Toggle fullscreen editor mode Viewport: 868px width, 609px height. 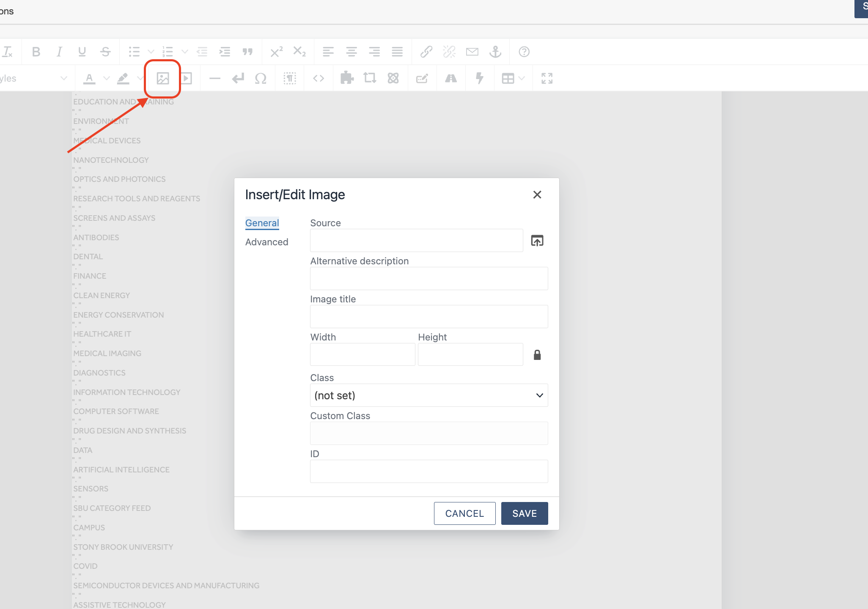(547, 78)
